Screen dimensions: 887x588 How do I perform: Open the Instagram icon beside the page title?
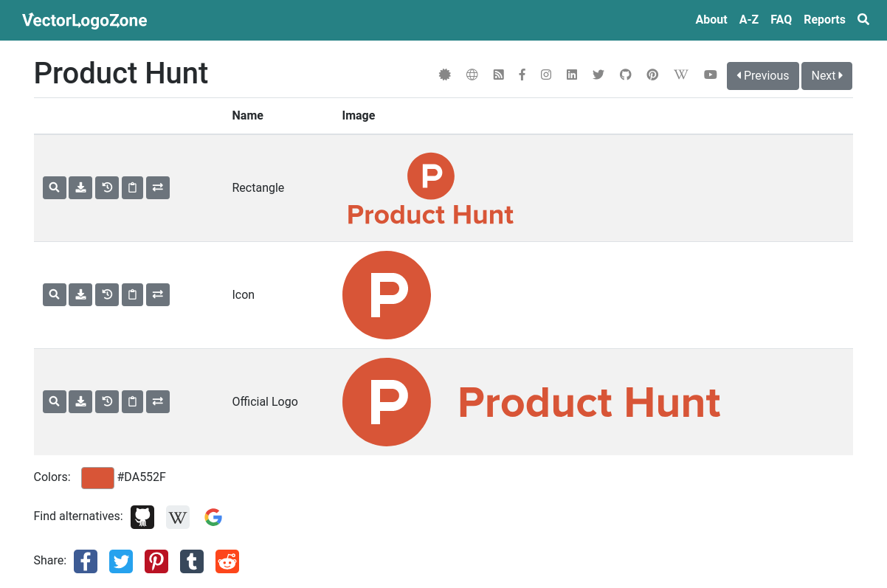click(546, 75)
